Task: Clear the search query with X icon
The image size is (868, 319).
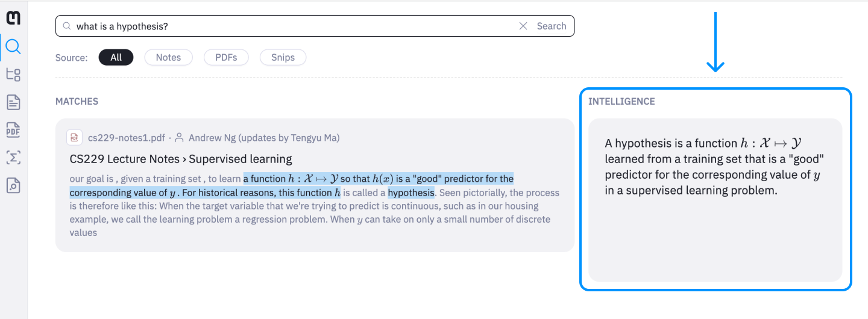Action: point(523,26)
